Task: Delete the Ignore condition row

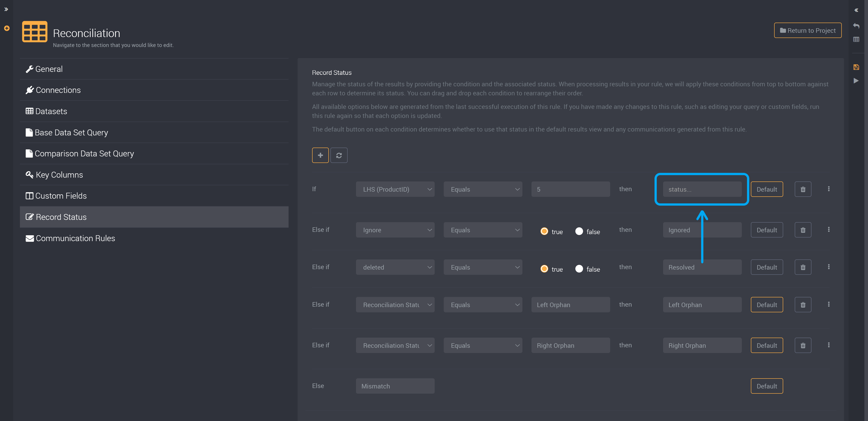Action: (803, 230)
